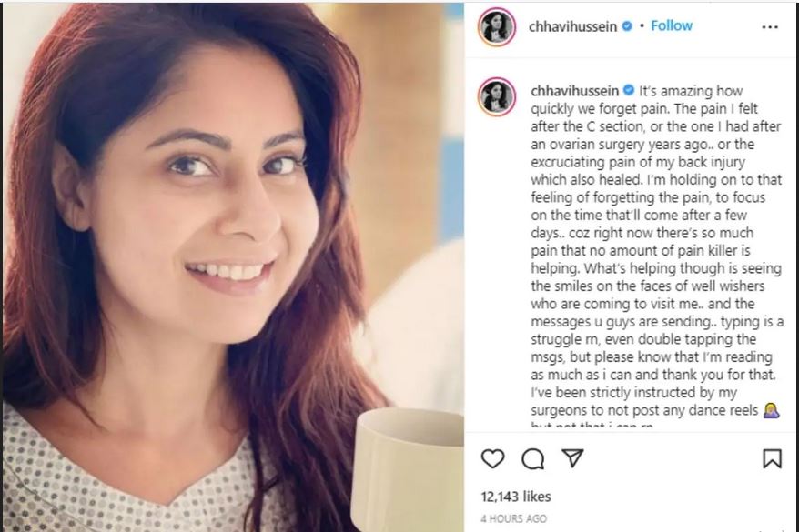Screen dimensions: 799x532
Task: Click the facepalm emoji in the caption
Action: click(x=772, y=410)
